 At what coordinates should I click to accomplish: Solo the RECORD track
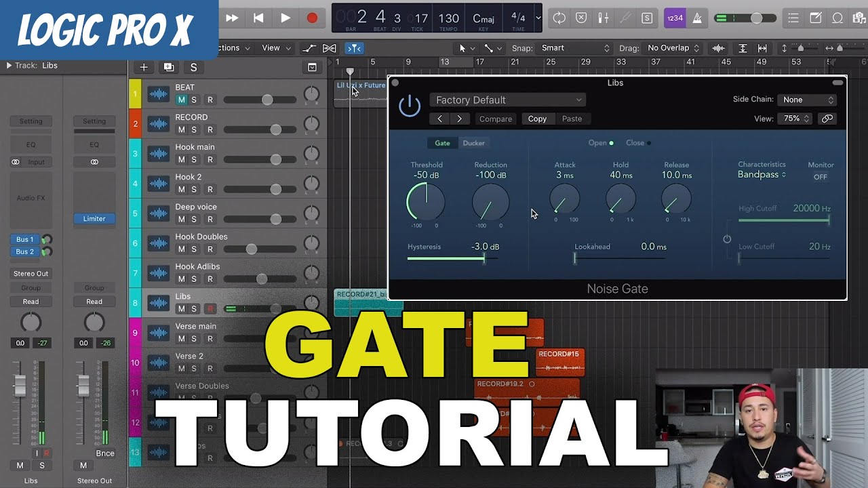(194, 129)
